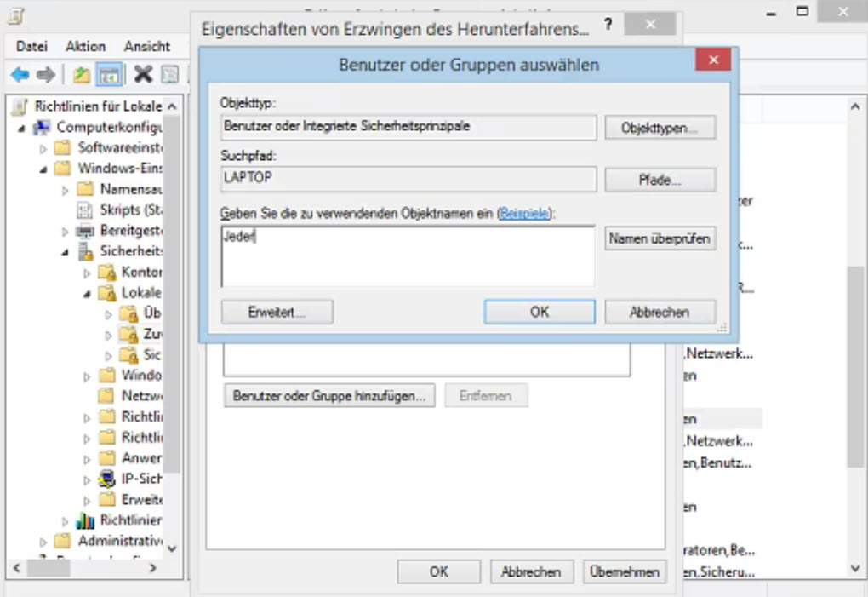Select the IP-Sicherheitsrichtlinien computer icon
868x597 pixels.
pos(107,479)
